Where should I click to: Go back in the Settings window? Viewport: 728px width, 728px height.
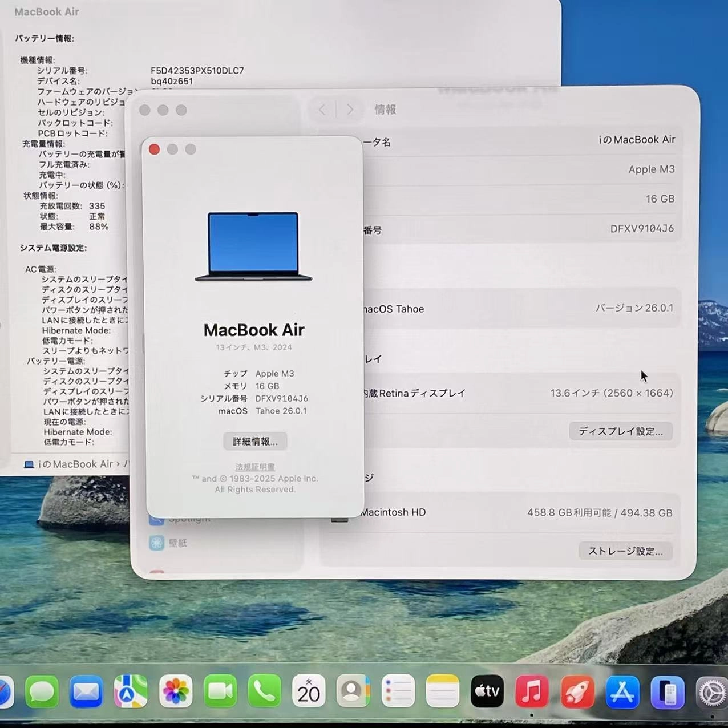pos(322,110)
